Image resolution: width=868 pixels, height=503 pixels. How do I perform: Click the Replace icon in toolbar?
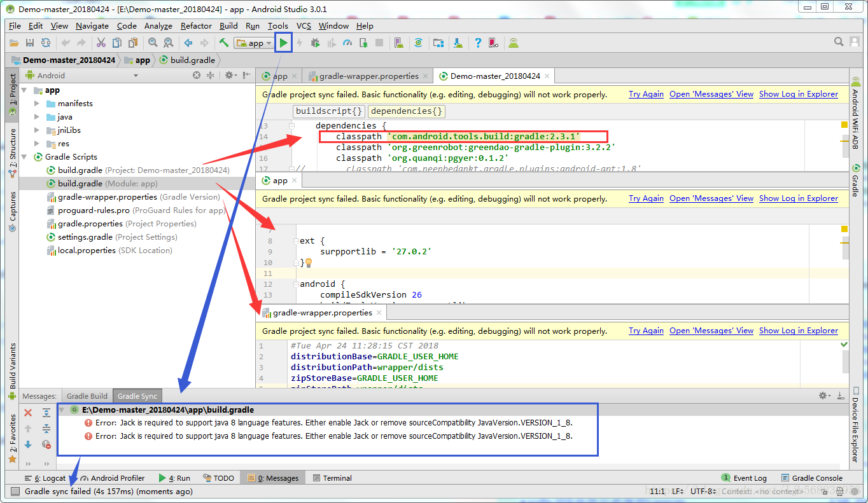coord(169,43)
